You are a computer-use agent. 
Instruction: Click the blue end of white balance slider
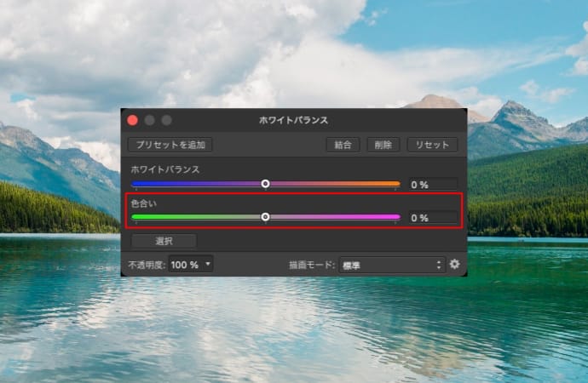pos(135,184)
